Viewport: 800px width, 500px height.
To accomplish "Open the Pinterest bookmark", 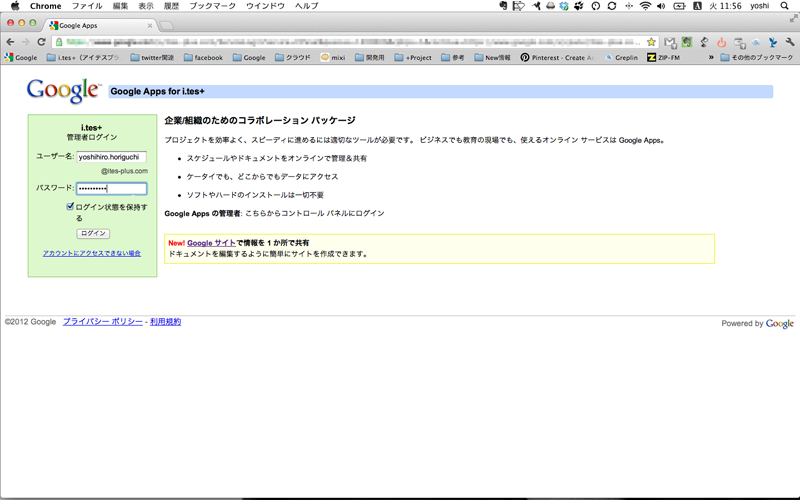I will (557, 58).
